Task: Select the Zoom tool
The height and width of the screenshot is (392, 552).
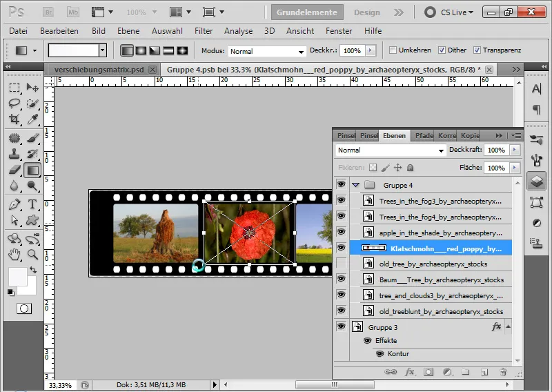Action: 32,254
